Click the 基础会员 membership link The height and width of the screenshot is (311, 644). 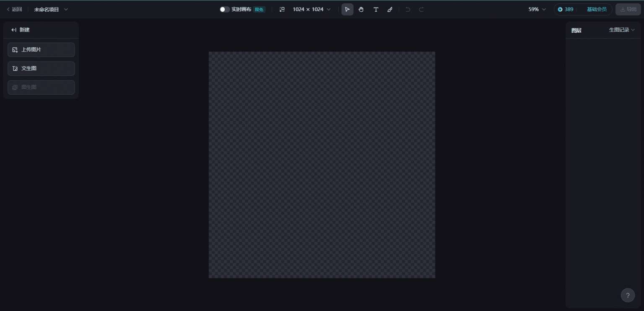pyautogui.click(x=596, y=9)
